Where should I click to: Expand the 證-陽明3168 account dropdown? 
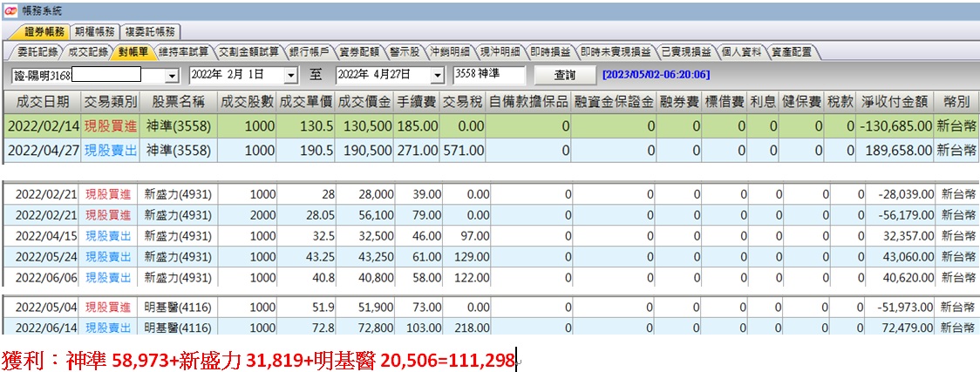tap(172, 76)
